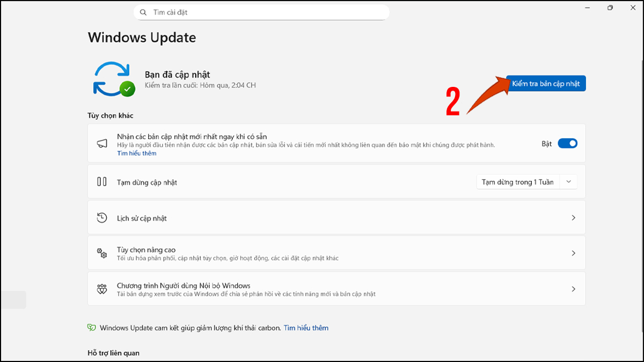
Task: Restore the window using the title bar button
Action: pyautogui.click(x=610, y=8)
